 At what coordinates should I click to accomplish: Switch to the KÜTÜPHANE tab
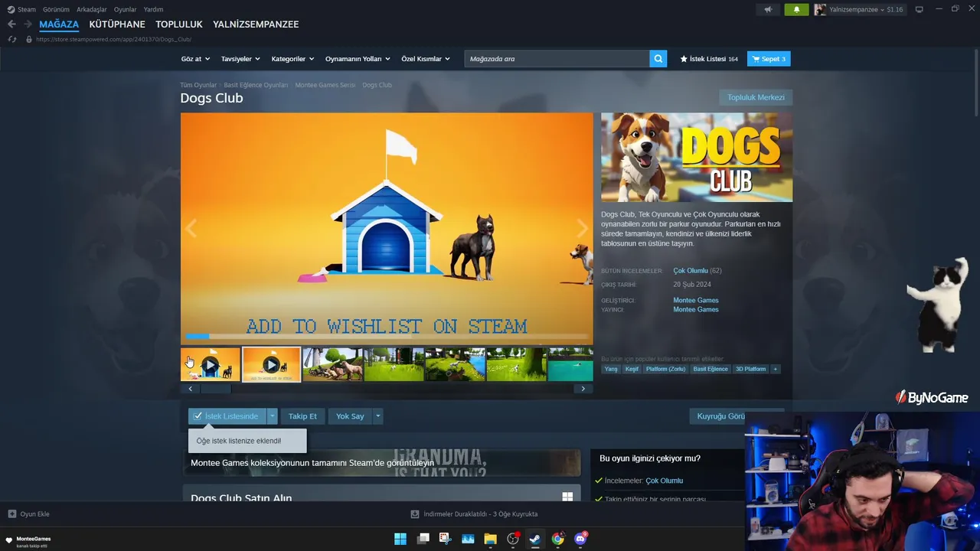[x=117, y=24]
